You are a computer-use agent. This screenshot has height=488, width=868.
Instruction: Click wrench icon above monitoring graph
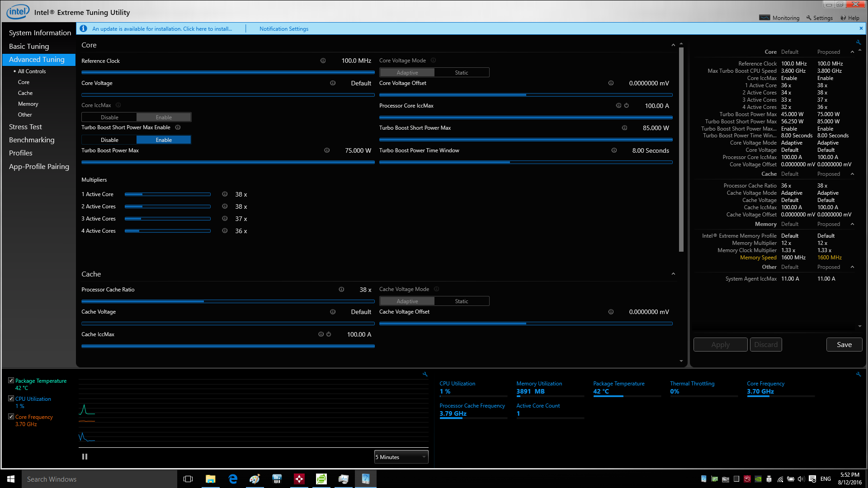point(425,374)
